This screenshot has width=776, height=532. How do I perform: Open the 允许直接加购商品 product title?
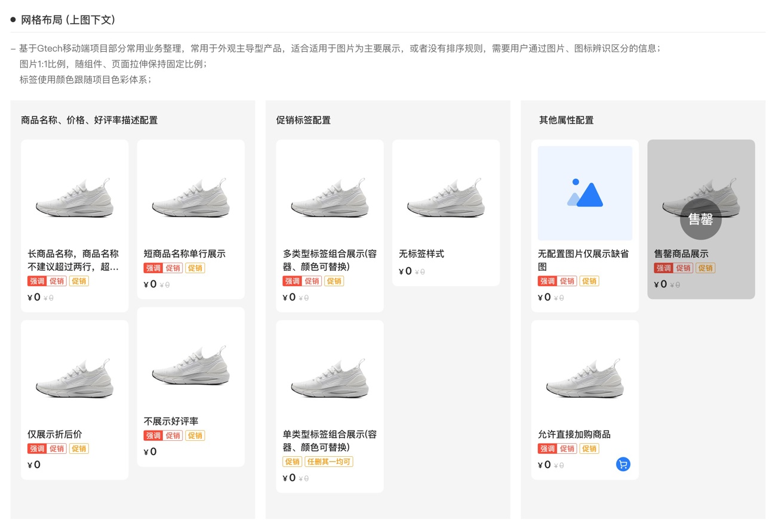(x=574, y=435)
